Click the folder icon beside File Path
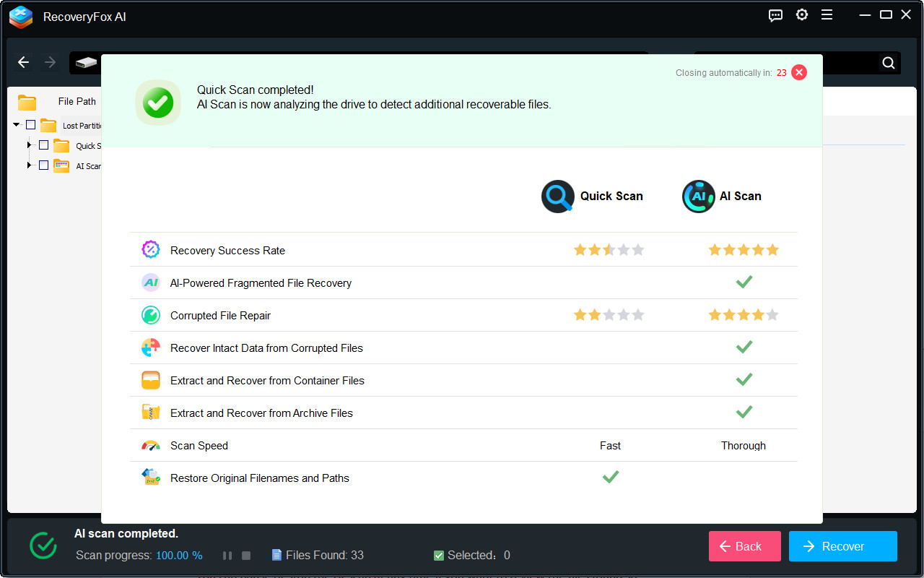This screenshot has width=924, height=578. (27, 102)
